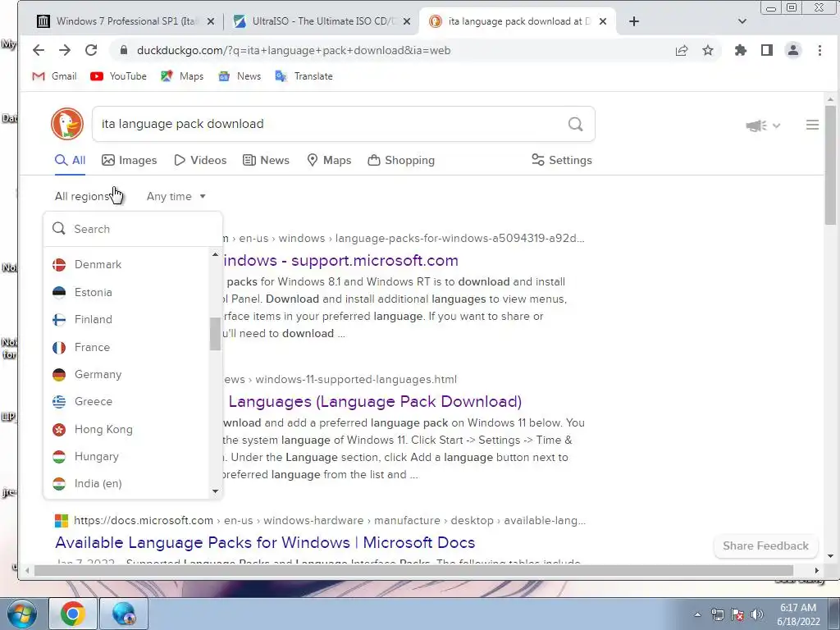Open Languages (Language Pack Download) result

coord(374,402)
